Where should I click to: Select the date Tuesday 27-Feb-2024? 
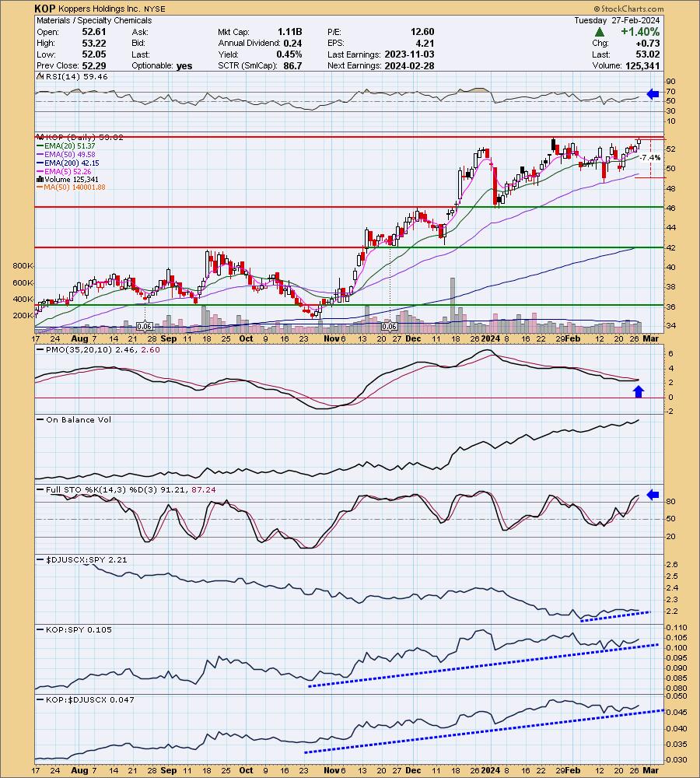click(x=617, y=20)
